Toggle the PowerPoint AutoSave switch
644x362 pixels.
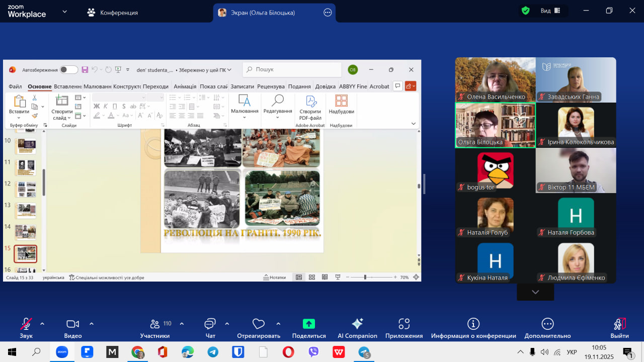pos(69,70)
